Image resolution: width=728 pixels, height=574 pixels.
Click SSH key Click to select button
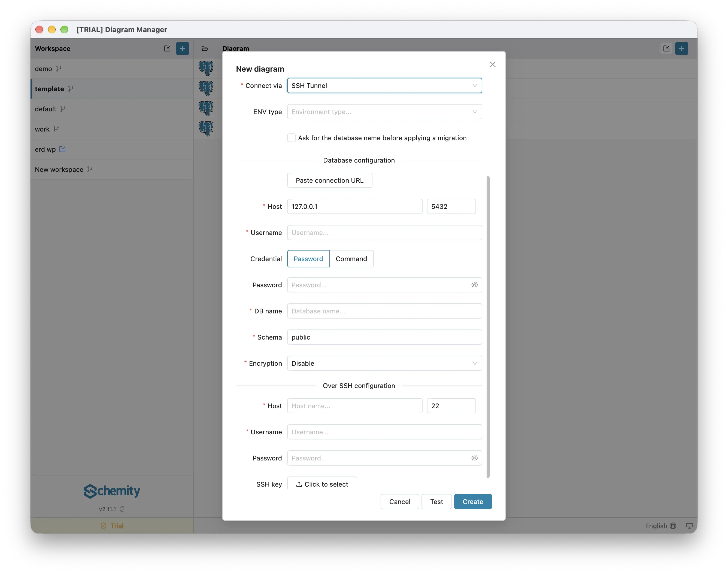[x=322, y=483]
